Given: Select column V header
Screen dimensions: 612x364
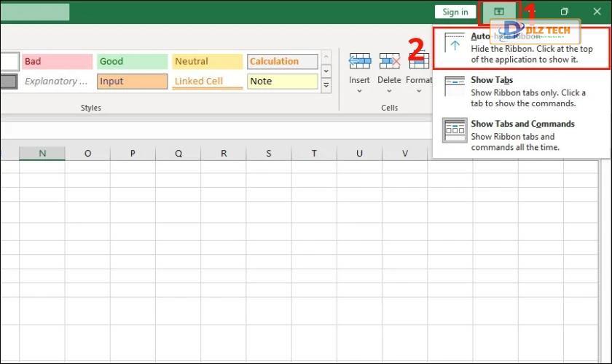Looking at the screenshot, I should click(x=405, y=154).
